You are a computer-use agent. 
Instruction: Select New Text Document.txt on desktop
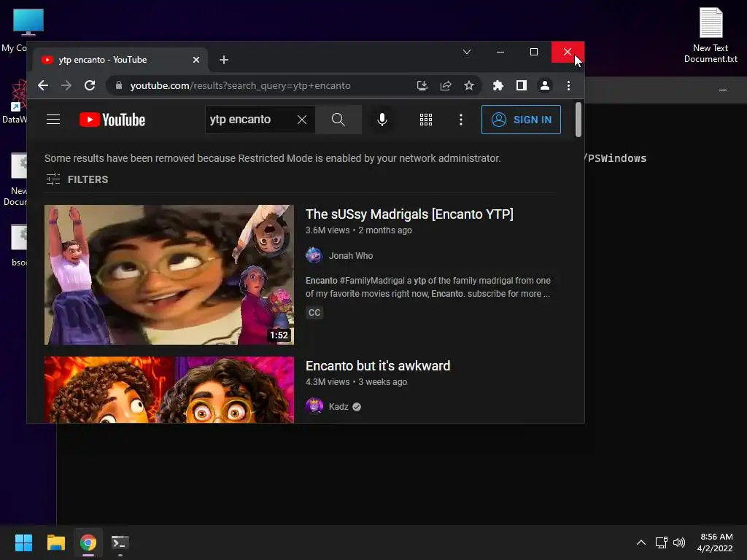(x=711, y=36)
